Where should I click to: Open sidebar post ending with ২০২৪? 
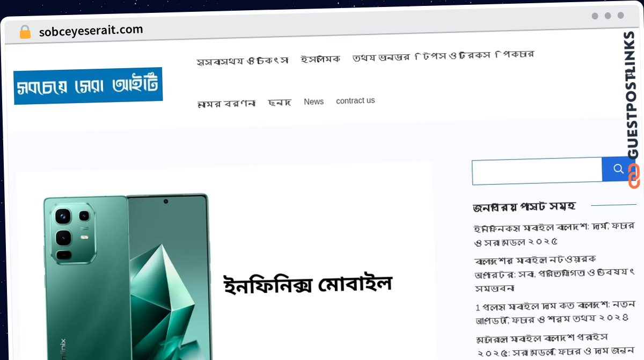(552, 311)
